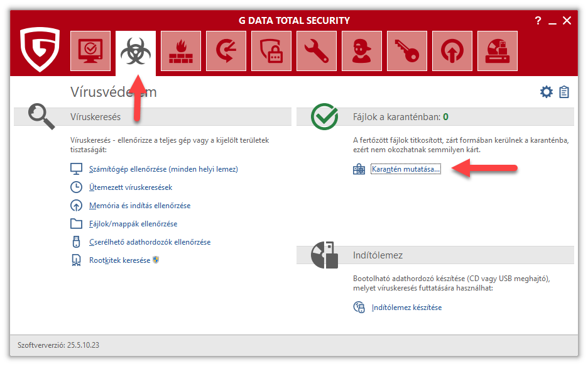588x366 pixels.
Task: Open the Encryption key icon
Action: point(407,51)
